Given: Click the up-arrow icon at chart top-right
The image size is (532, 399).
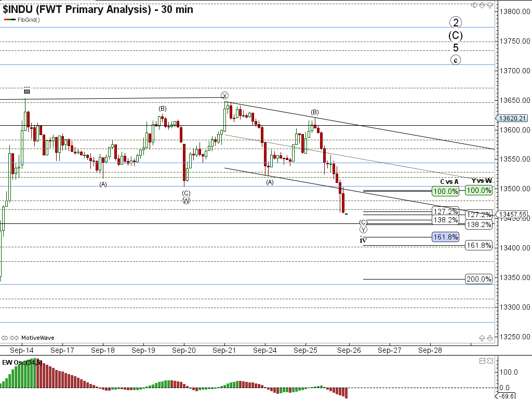Looking at the screenshot, I should 490,5.
